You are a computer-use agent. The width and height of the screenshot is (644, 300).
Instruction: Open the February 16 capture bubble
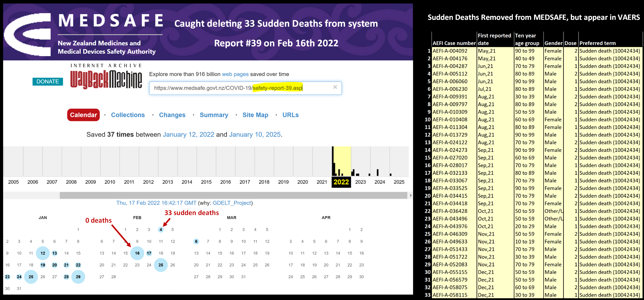click(137, 253)
